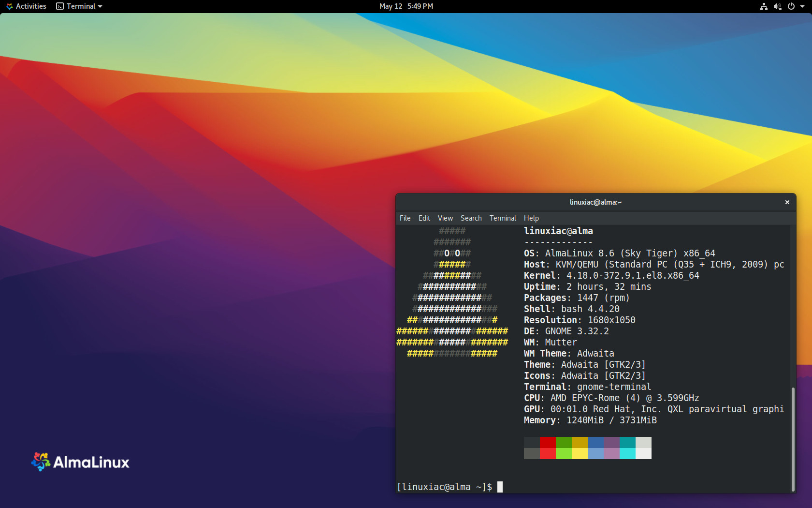Image resolution: width=812 pixels, height=508 pixels.
Task: Click the OS line 'AlmaLinux 8.6 (Sky Tiger)'
Action: pyautogui.click(x=620, y=254)
